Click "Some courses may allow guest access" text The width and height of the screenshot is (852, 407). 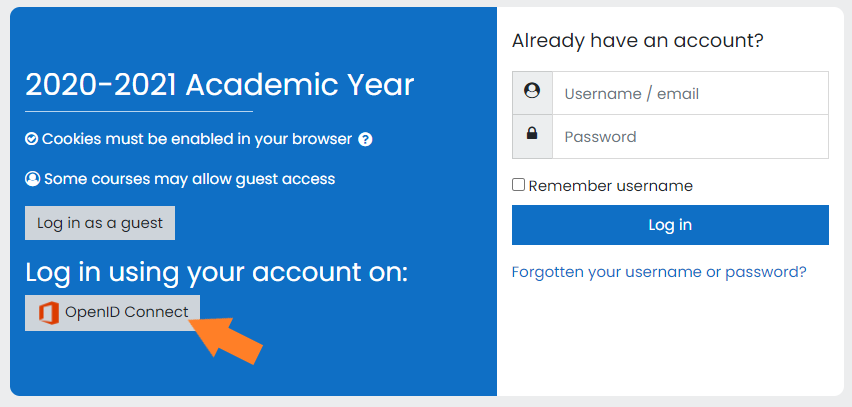[x=190, y=179]
